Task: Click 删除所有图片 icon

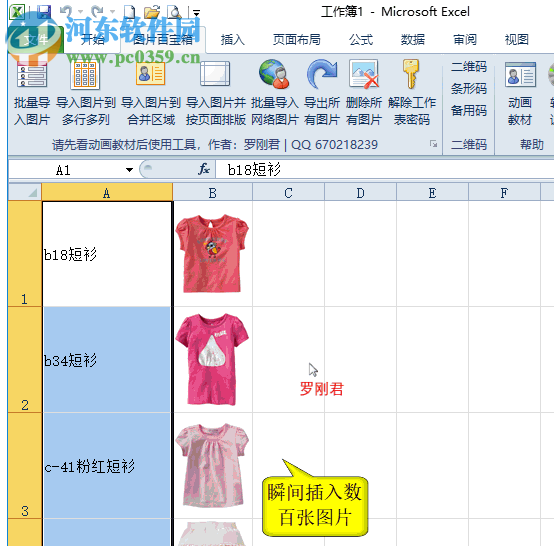Action: (x=364, y=74)
